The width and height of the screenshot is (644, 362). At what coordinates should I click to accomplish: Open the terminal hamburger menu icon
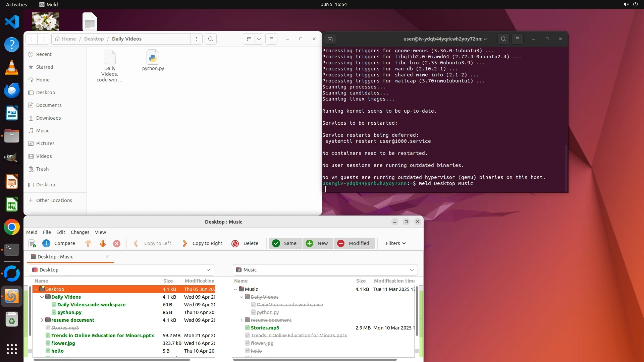pos(518,39)
